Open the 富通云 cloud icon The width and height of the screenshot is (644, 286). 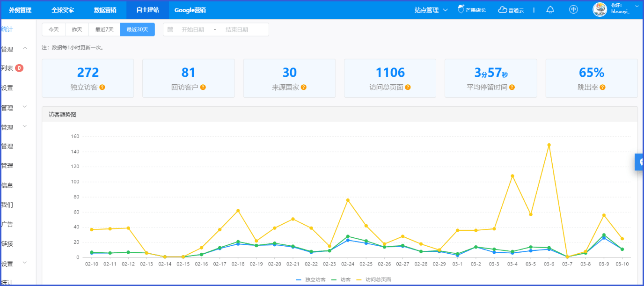(x=502, y=10)
